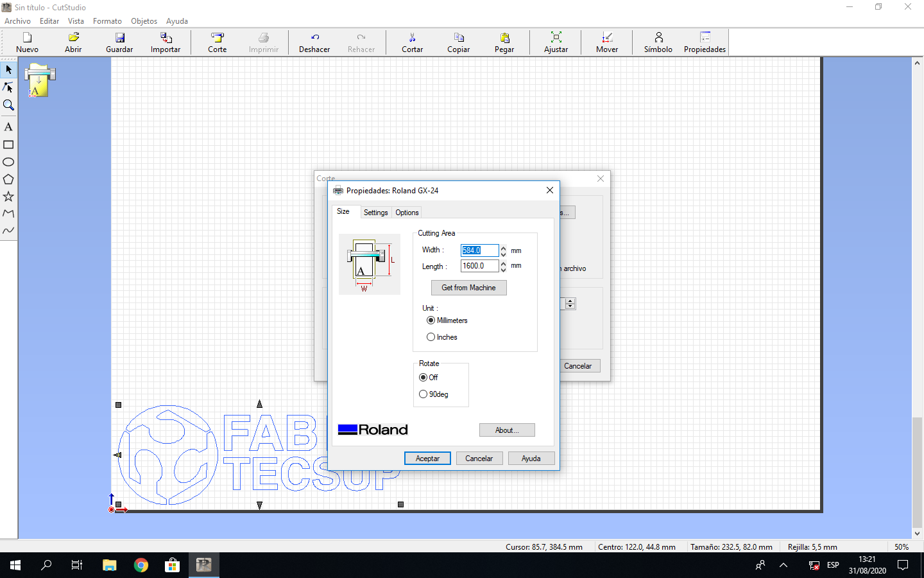Screen dimensions: 924x578
Task: Increase the Width value with up arrow
Action: pyautogui.click(x=504, y=248)
